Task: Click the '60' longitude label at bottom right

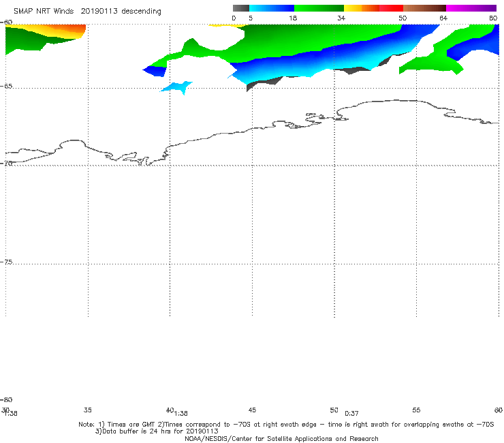Action: click(499, 410)
